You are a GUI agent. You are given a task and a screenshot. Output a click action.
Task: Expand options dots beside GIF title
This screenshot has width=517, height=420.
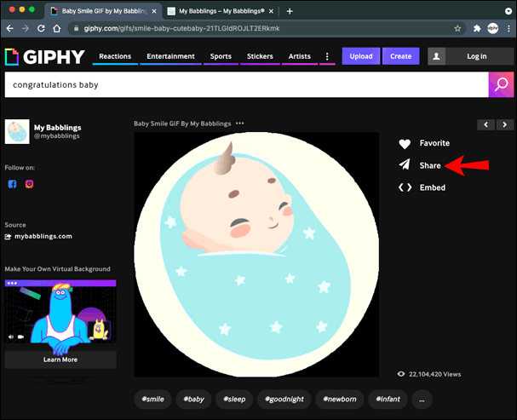[x=240, y=124]
